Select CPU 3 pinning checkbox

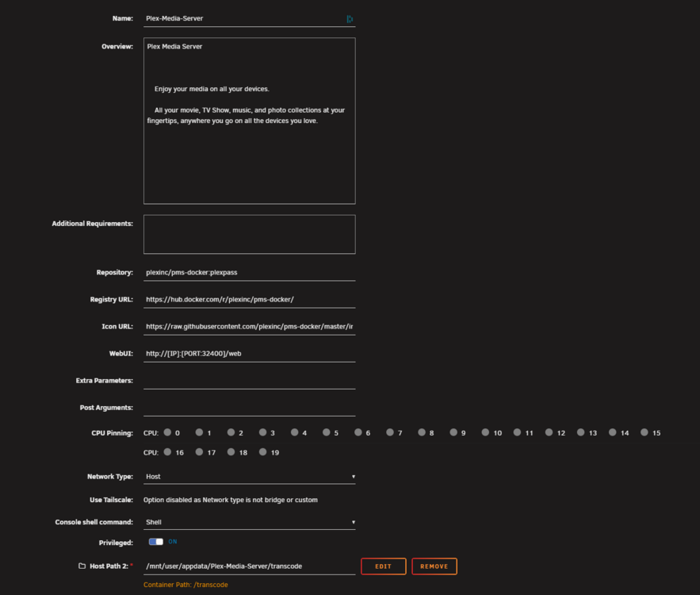tap(263, 432)
